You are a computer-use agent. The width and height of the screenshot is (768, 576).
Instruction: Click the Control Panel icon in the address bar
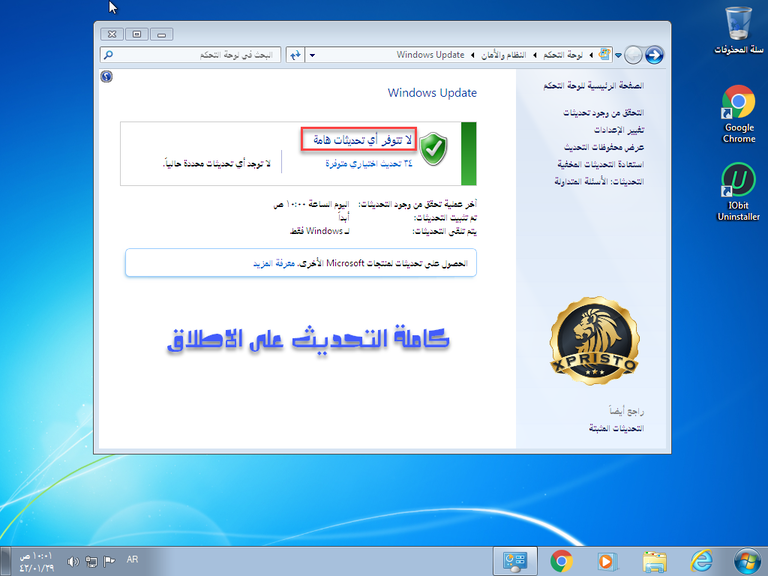[605, 54]
